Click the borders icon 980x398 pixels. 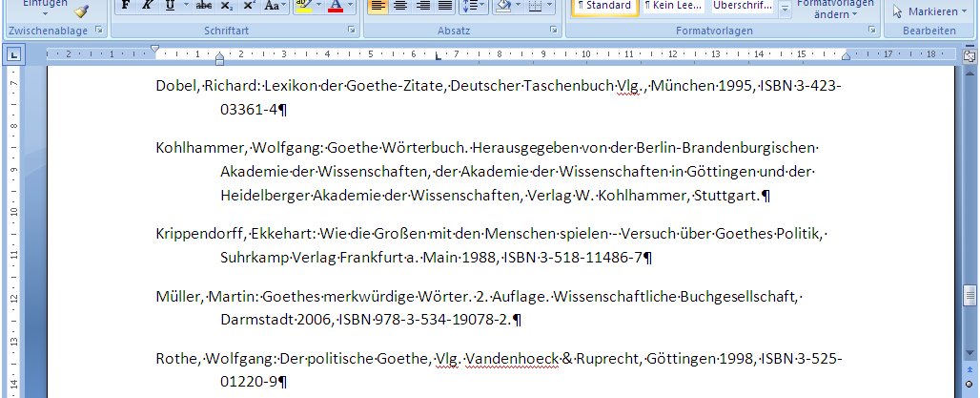(x=535, y=6)
